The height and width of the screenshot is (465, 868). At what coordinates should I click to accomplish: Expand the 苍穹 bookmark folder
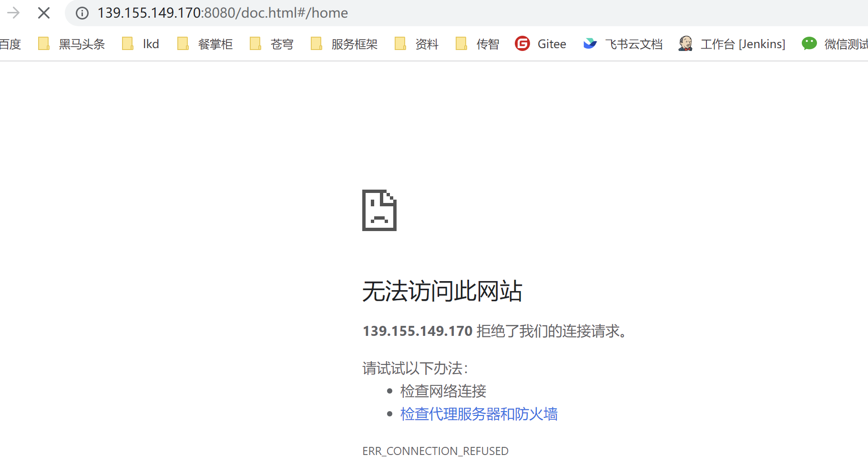272,44
